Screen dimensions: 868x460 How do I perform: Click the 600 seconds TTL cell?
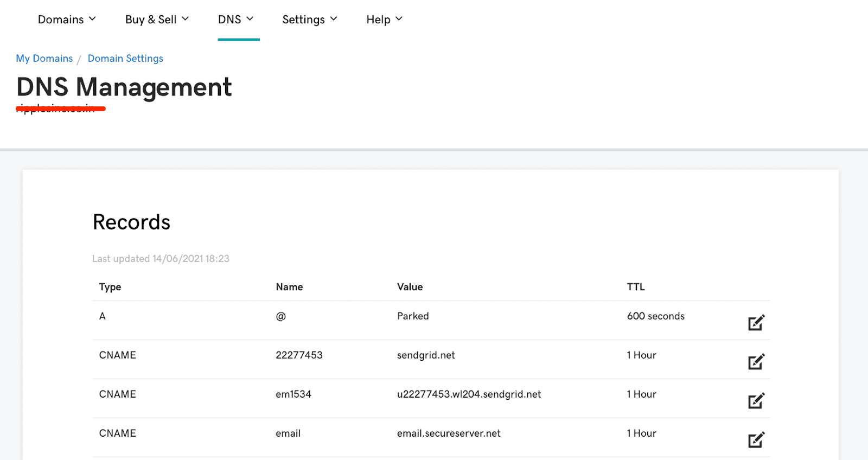coord(655,316)
